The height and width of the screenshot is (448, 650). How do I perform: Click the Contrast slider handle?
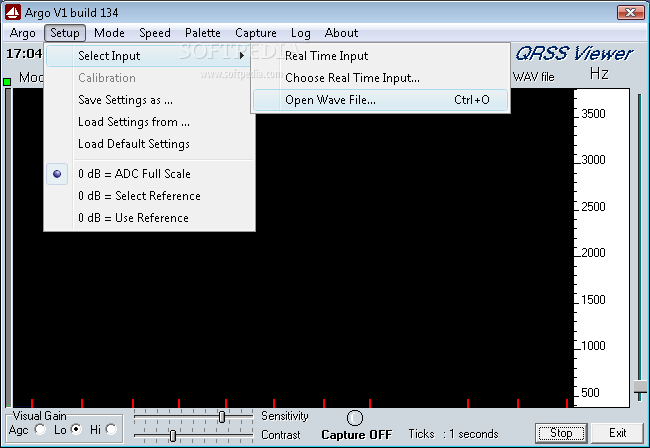173,436
